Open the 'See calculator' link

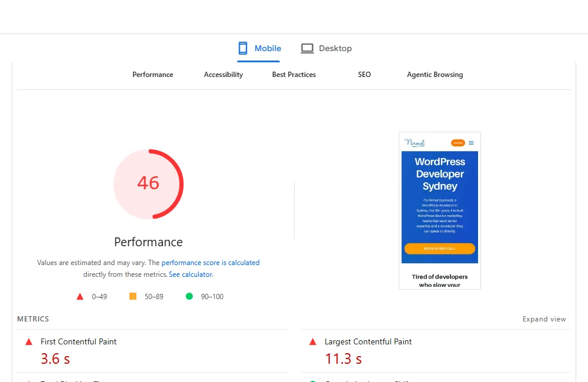pyautogui.click(x=191, y=274)
